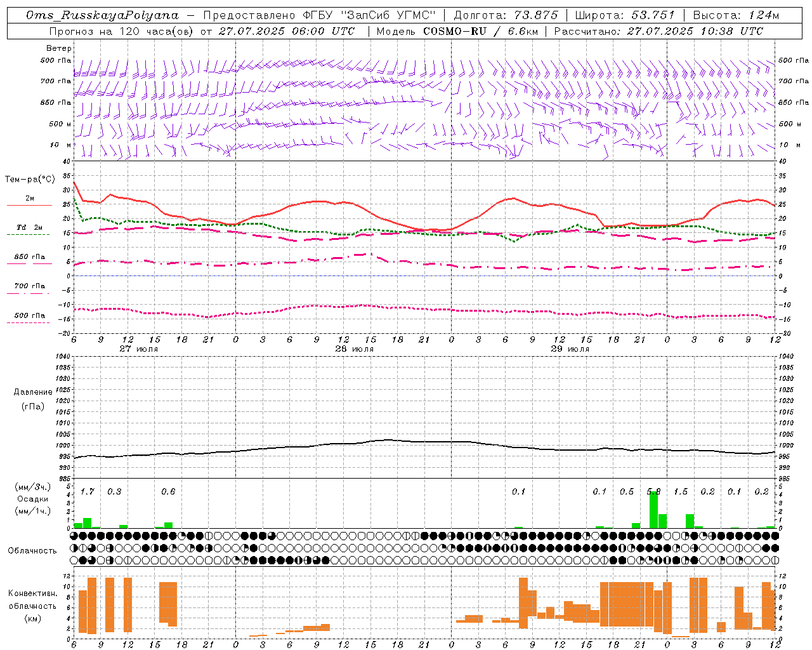812x650 pixels.
Task: Select the Облачность cloud cover label
Action: pos(32,550)
